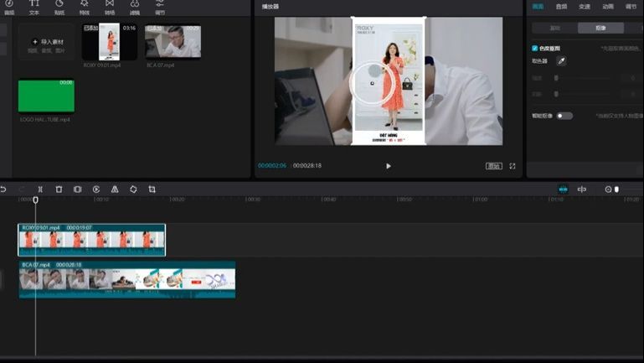The image size is (644, 363).
Task: Uncheck the 色度抠图 chroma key checkbox
Action: point(535,49)
